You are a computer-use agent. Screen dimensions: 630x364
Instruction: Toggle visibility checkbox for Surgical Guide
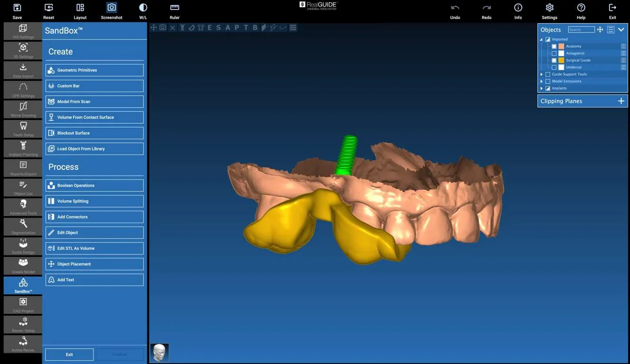(x=554, y=60)
